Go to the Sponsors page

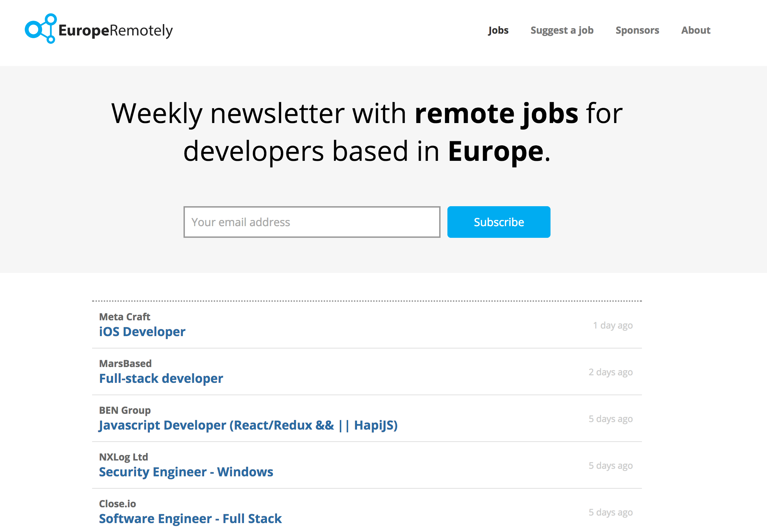(x=637, y=30)
